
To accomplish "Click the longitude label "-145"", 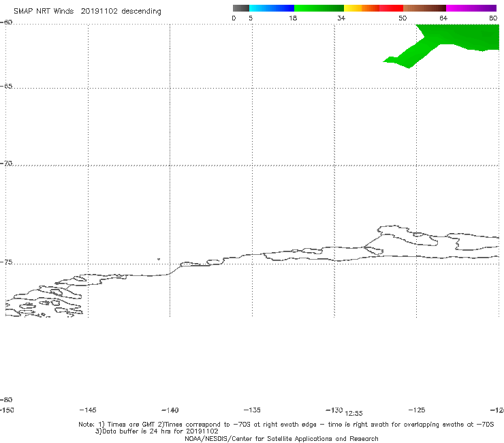I will 87,410.
